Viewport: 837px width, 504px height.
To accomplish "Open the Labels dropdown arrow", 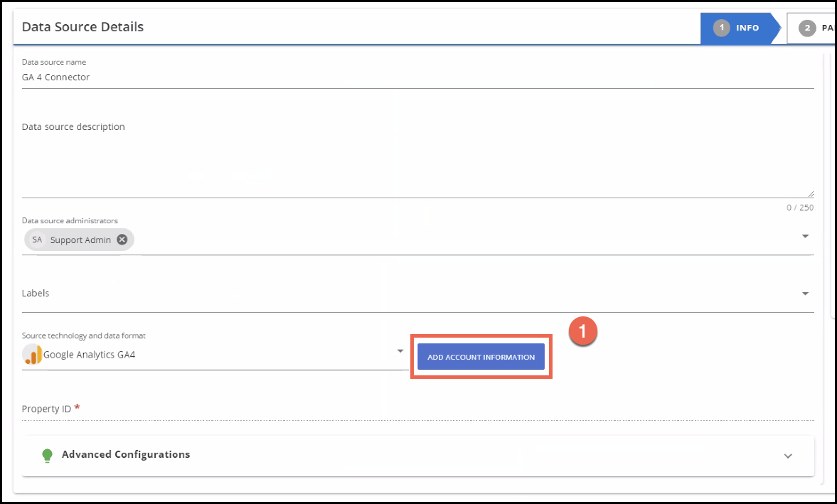I will click(x=806, y=294).
